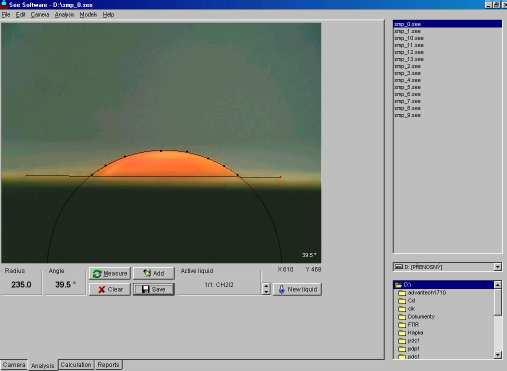
Task: Click the orange droplet in the image
Action: [x=165, y=164]
